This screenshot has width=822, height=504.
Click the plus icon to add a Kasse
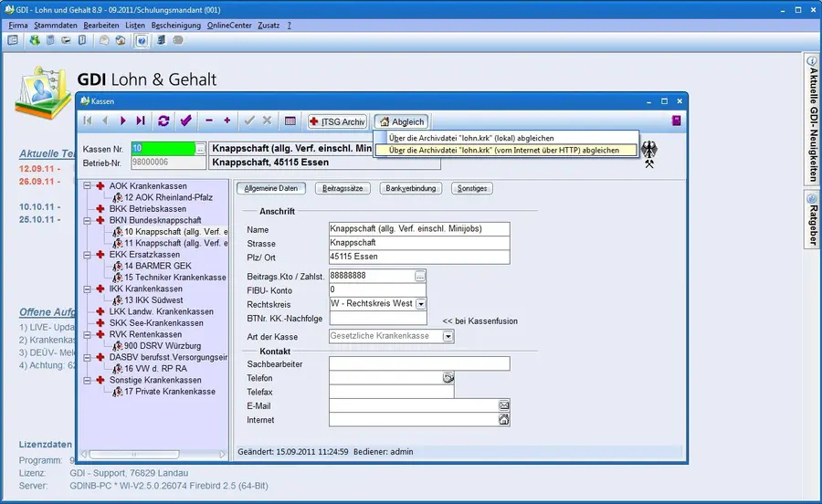(x=227, y=121)
